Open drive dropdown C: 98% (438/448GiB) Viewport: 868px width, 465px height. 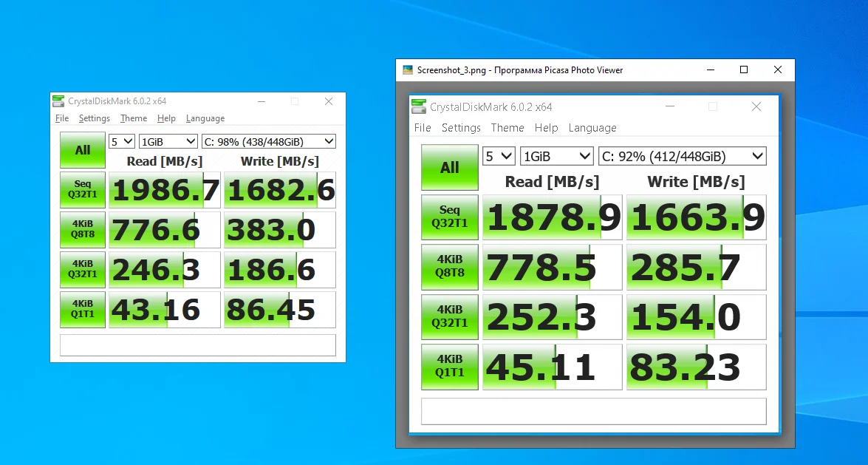(x=269, y=142)
